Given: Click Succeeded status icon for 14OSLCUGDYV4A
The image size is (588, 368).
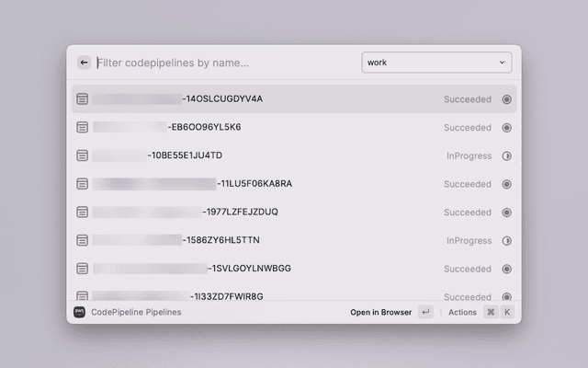Looking at the screenshot, I should point(506,99).
